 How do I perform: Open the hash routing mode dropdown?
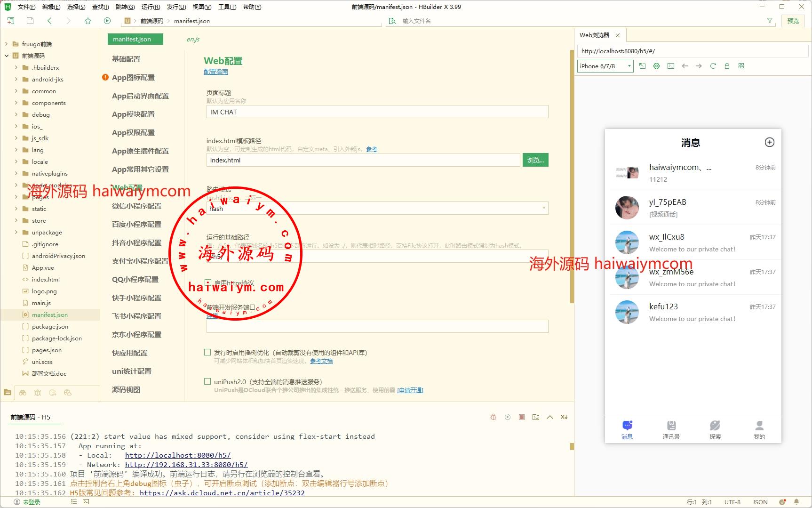coord(377,208)
